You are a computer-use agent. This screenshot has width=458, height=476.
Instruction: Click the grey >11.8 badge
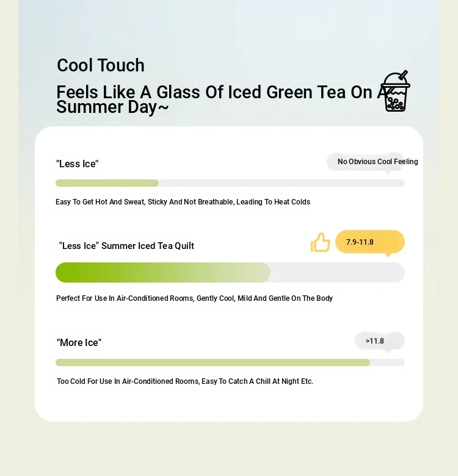pyautogui.click(x=380, y=341)
